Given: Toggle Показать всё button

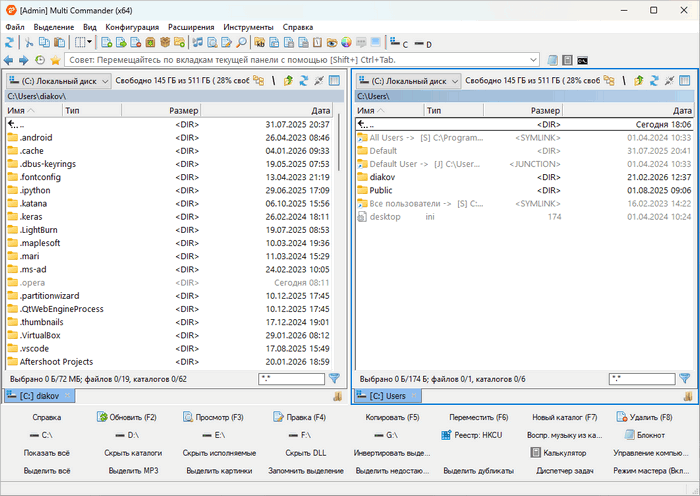Looking at the screenshot, I should point(46,453).
